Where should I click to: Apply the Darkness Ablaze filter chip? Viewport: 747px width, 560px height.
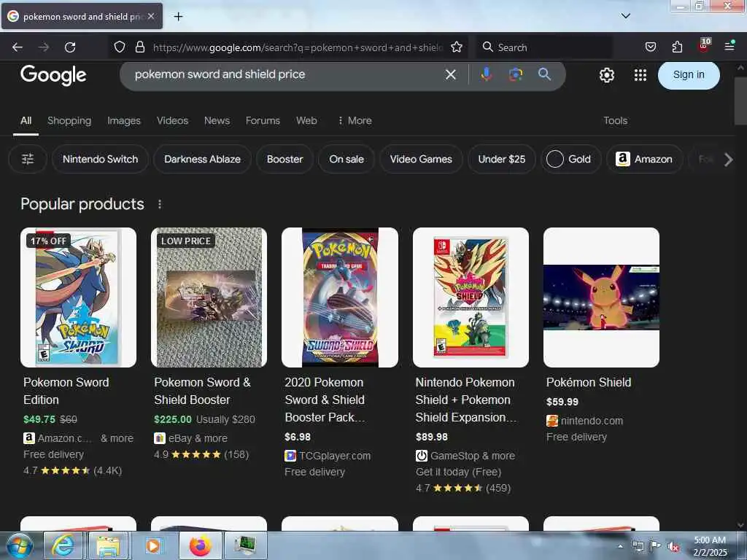(203, 159)
